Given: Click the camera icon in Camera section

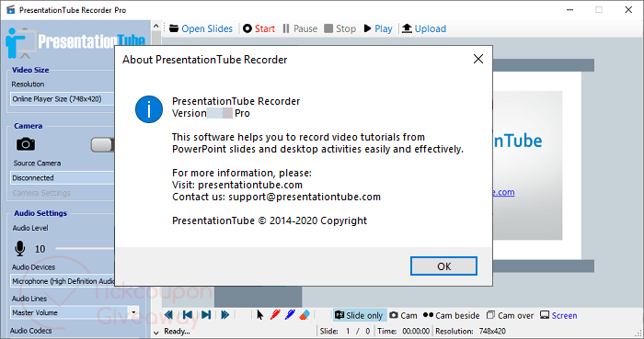Looking at the screenshot, I should point(26,144).
